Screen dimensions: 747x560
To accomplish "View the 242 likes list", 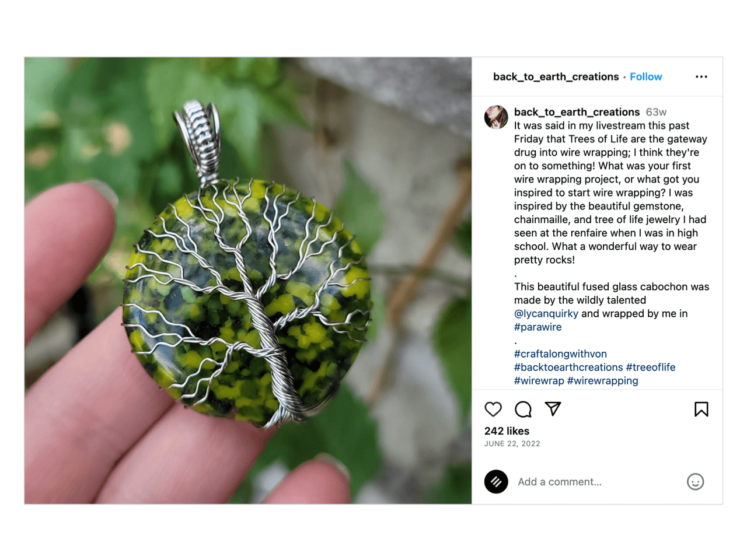I will (x=507, y=431).
